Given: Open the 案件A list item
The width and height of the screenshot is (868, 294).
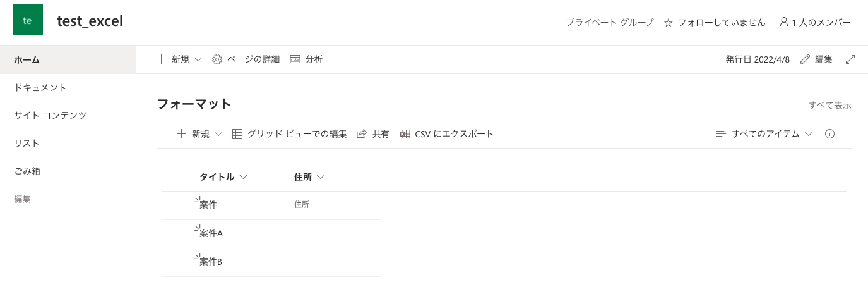Looking at the screenshot, I should coord(211,233).
